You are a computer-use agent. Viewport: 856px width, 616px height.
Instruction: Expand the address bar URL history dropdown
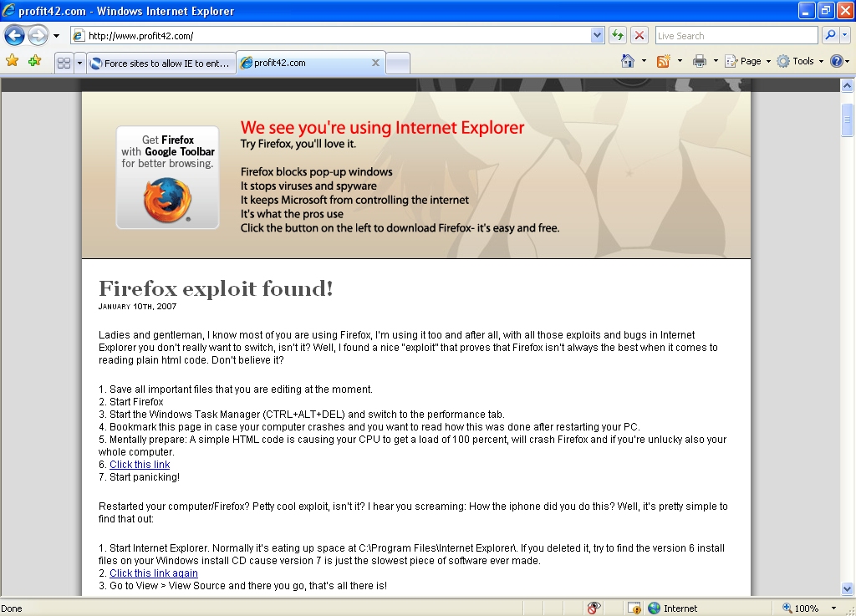pyautogui.click(x=597, y=36)
